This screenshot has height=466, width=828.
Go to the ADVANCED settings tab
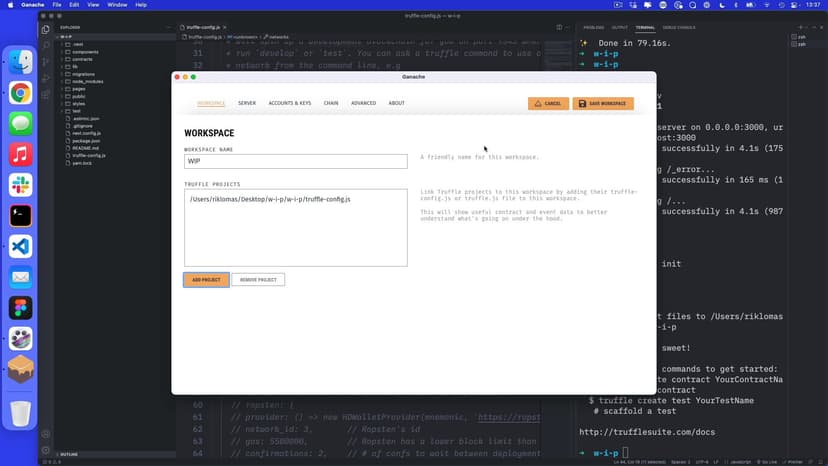[x=363, y=103]
